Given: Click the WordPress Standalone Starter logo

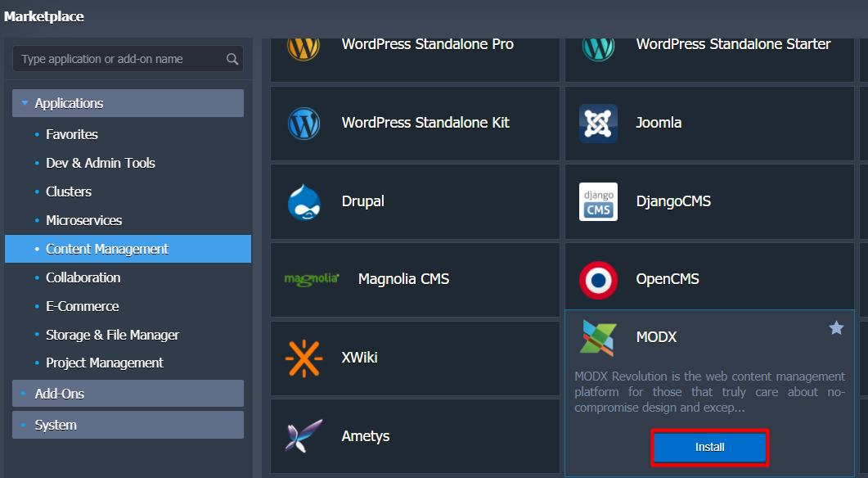Looking at the screenshot, I should pos(598,48).
